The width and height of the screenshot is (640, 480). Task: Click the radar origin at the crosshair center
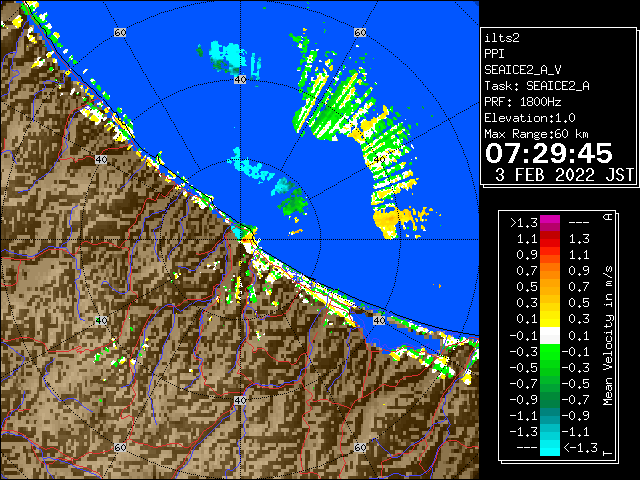pyautogui.click(x=240, y=240)
